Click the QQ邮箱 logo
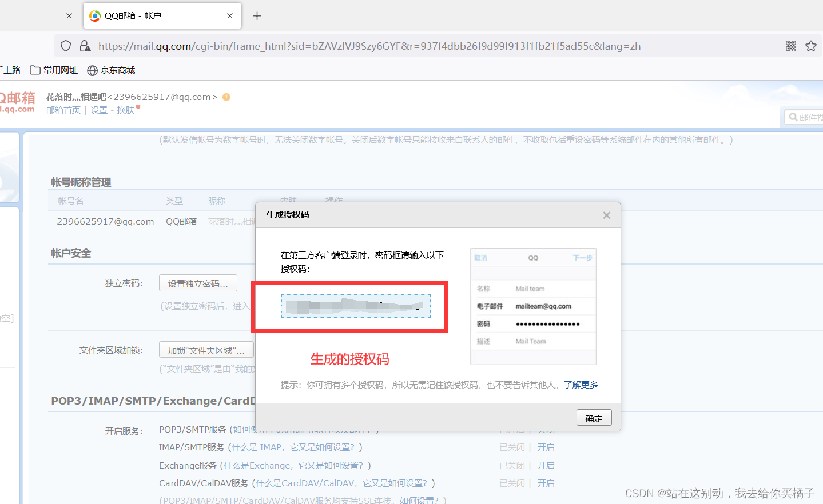Viewport: 823px width, 504px height. (18, 100)
